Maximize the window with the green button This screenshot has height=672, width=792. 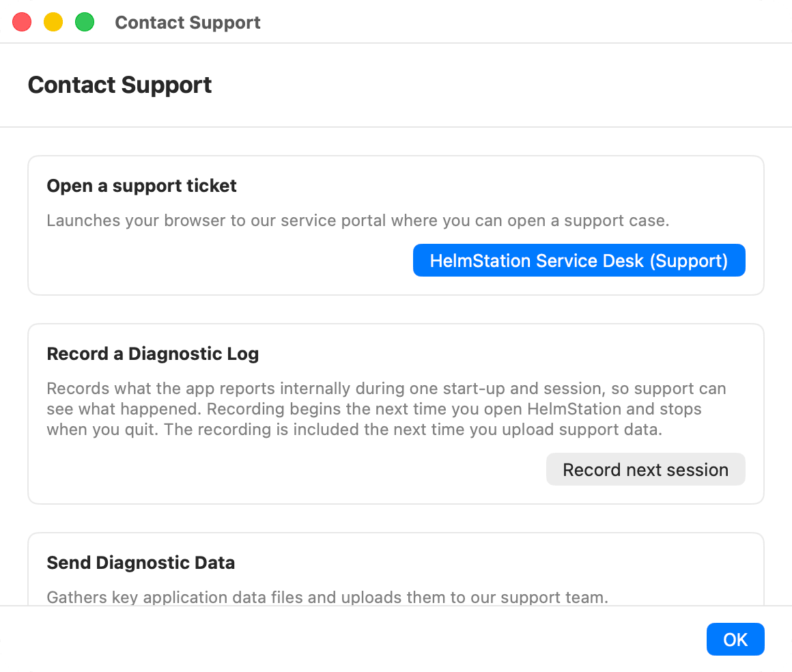85,23
